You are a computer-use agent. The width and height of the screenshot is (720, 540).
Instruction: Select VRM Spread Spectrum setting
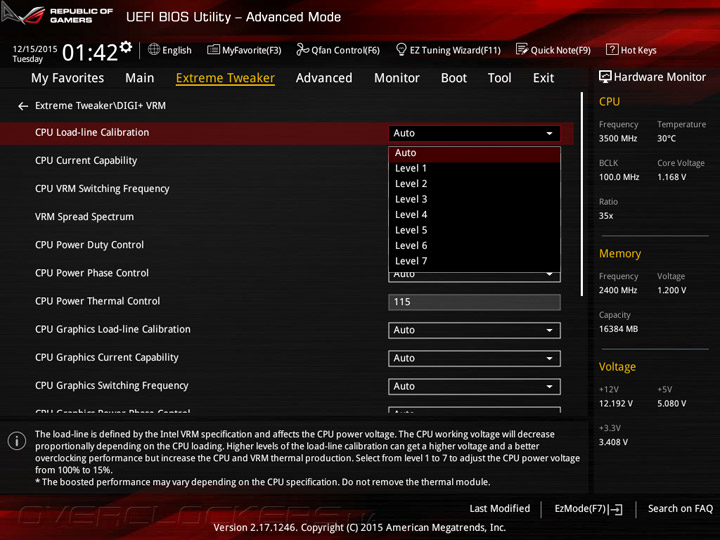pyautogui.click(x=84, y=217)
